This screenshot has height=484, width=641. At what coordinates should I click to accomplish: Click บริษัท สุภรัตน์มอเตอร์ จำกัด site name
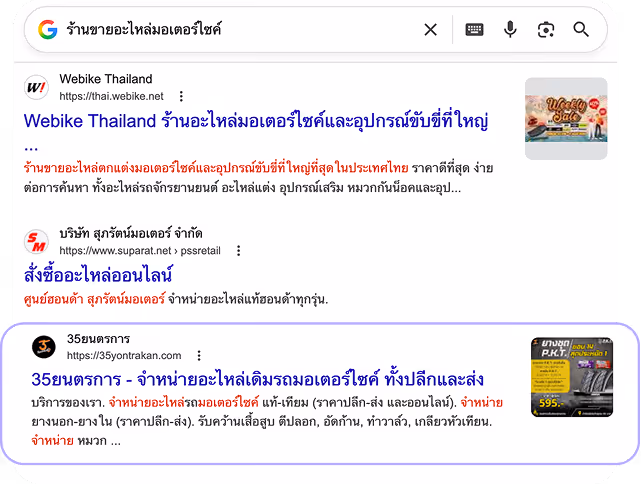[x=131, y=233]
